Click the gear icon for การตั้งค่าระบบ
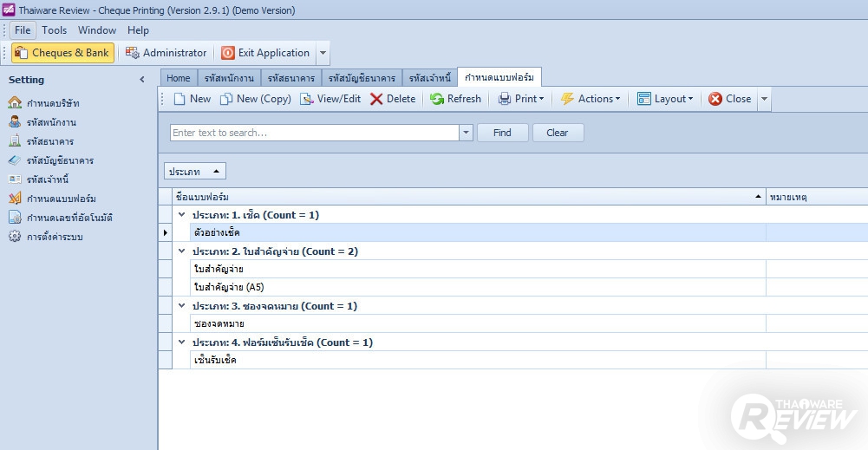 (15, 237)
